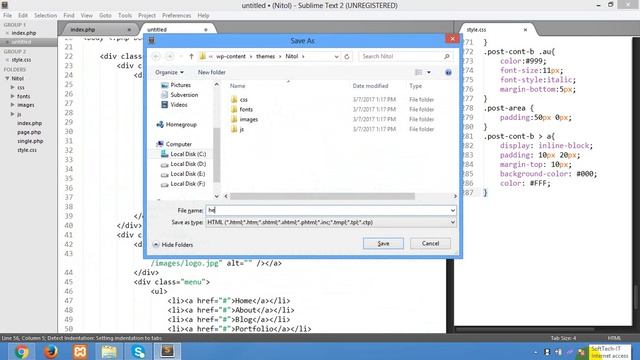Image resolution: width=640 pixels, height=360 pixels.
Task: Expand the js folder in Sublime sidebar
Action: 13,114
